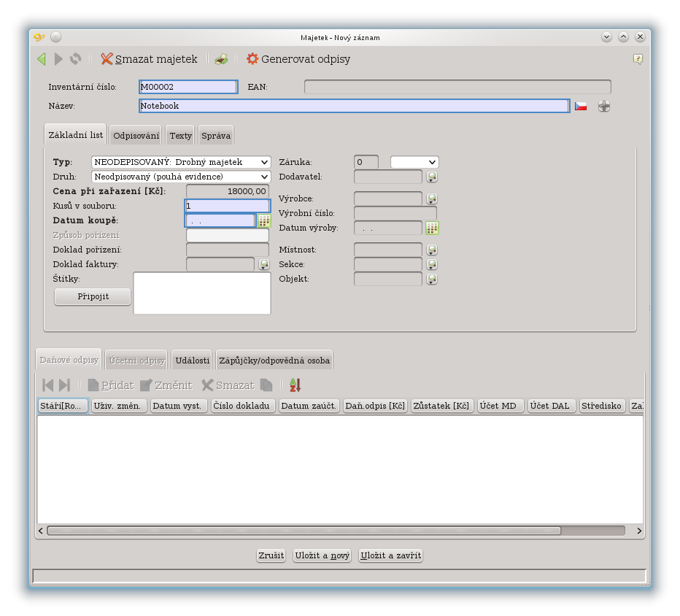Open the calendar picker for Datum koupě
Viewport: 680px width, 616px height.
coord(263,220)
